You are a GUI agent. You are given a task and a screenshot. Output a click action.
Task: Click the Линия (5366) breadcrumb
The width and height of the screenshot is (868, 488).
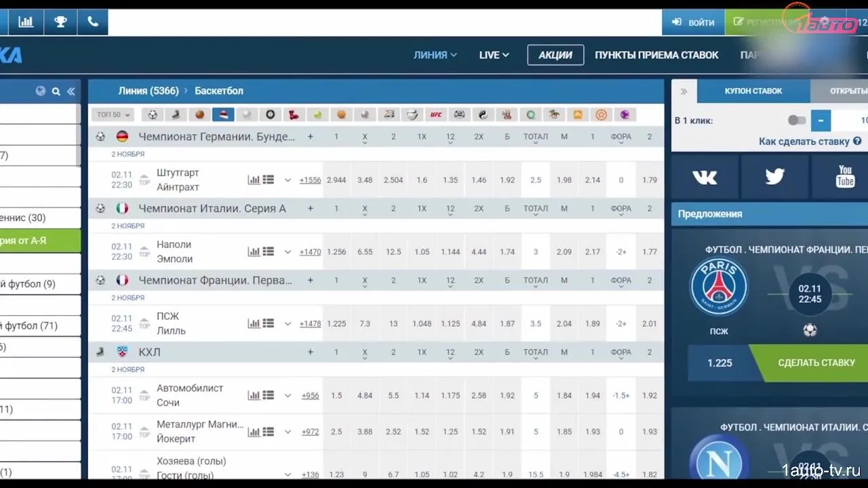(149, 91)
